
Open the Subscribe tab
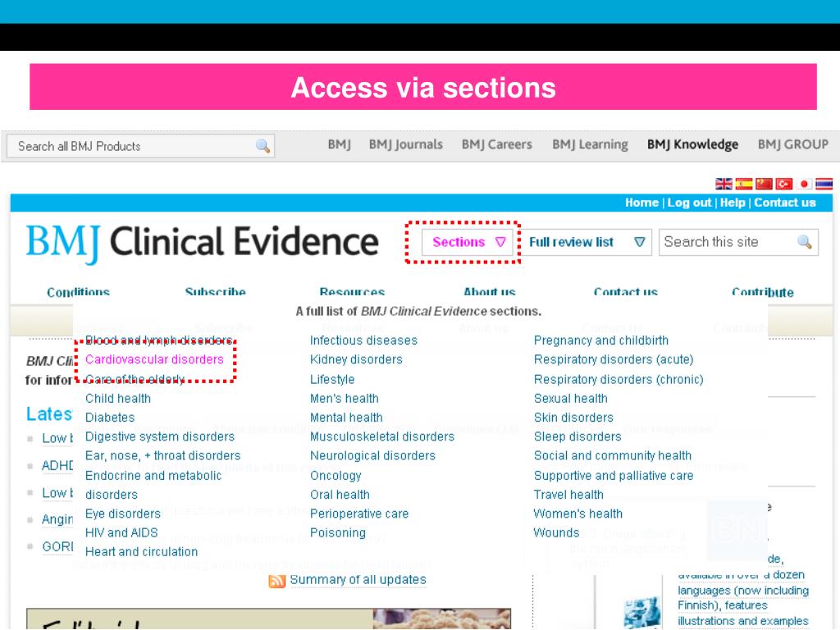[x=216, y=293]
